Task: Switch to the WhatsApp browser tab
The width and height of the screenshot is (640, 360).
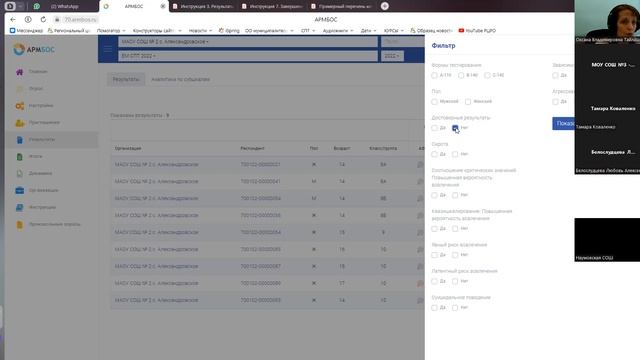Action: pyautogui.click(x=65, y=6)
